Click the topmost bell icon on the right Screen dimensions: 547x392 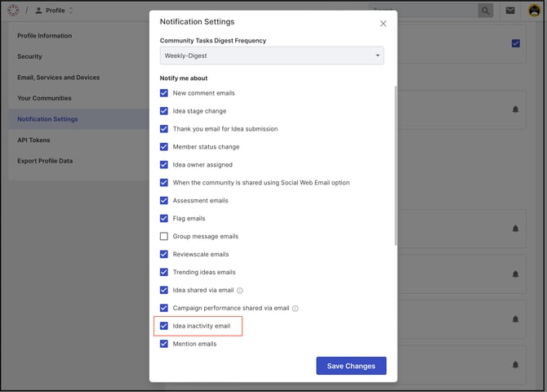pyautogui.click(x=515, y=109)
